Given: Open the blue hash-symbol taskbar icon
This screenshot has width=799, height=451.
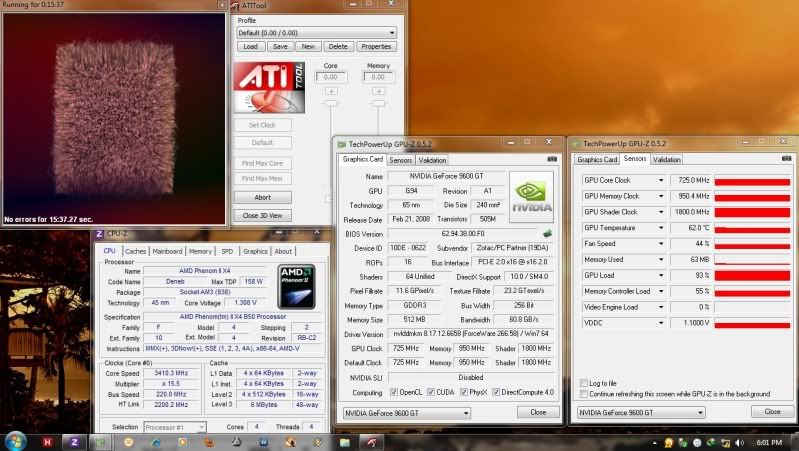Looking at the screenshot, I should pyautogui.click(x=263, y=442).
